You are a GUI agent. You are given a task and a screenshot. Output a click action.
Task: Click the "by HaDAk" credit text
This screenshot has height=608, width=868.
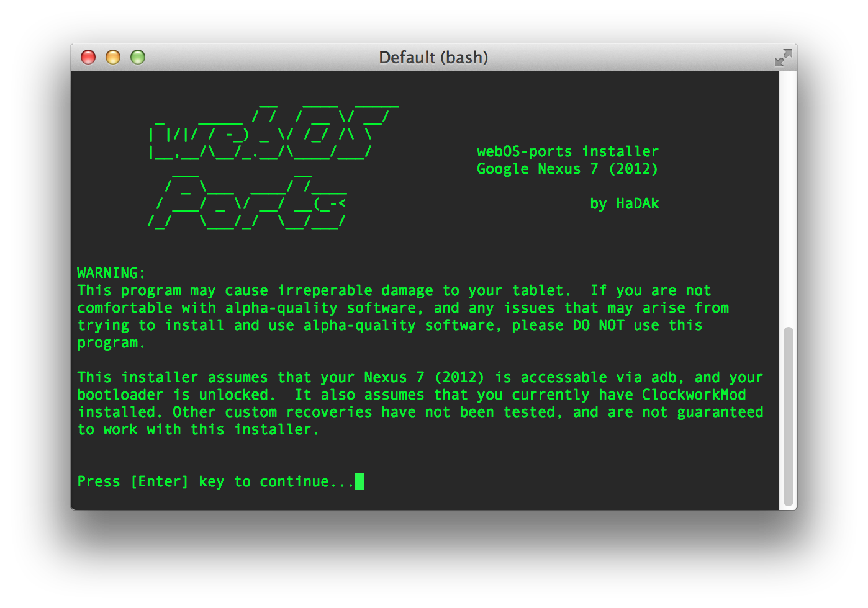(624, 203)
